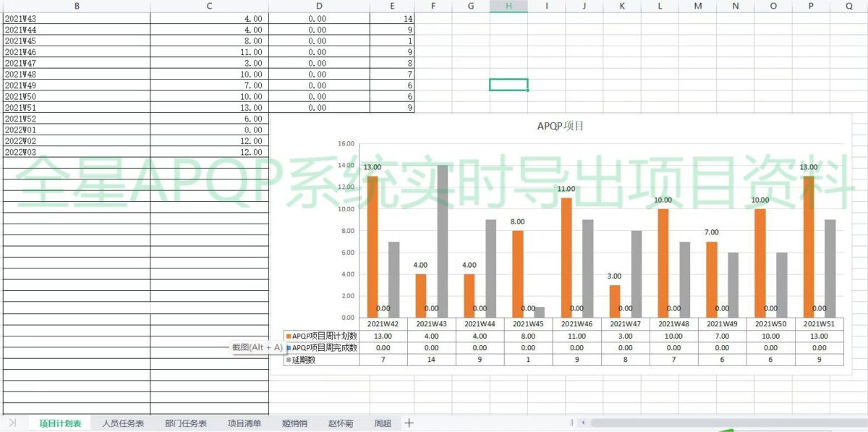
Task: Click the tall gray bar for 2021W43
Action: point(442,242)
